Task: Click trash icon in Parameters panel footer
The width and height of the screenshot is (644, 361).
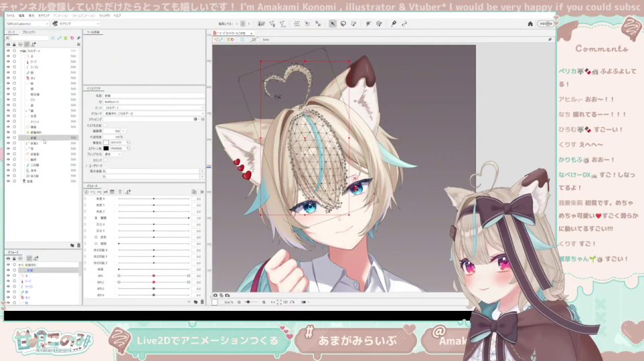Action: tap(202, 302)
